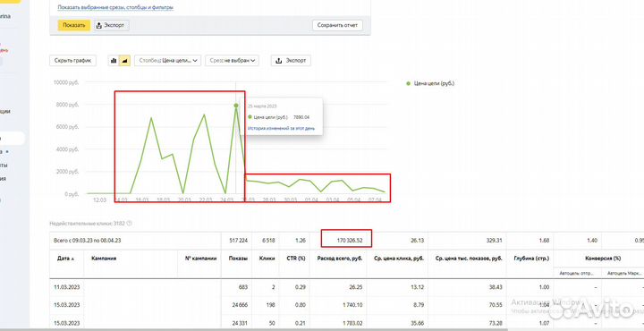The width and height of the screenshot is (644, 331).
Task: Select total impressions value 517 224
Action: coord(238,241)
